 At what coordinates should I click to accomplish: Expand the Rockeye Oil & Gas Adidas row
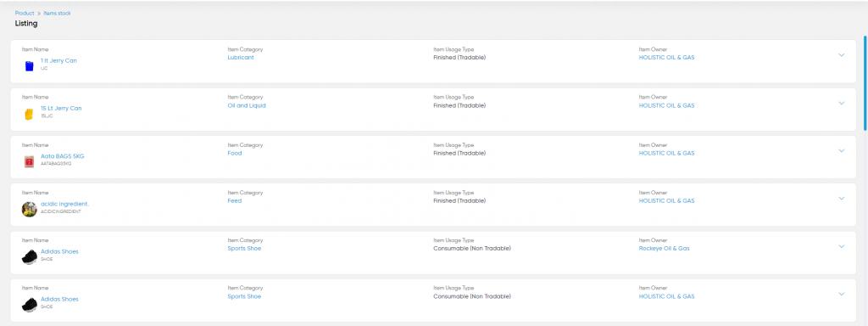pos(842,245)
